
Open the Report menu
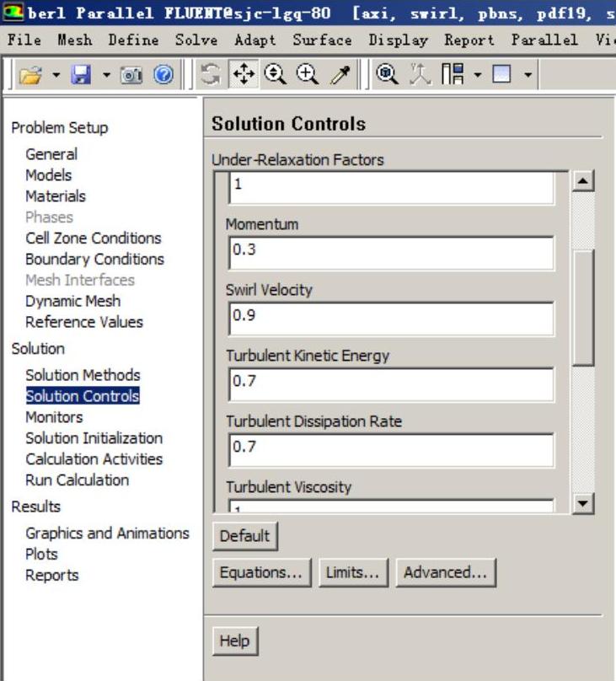click(469, 40)
